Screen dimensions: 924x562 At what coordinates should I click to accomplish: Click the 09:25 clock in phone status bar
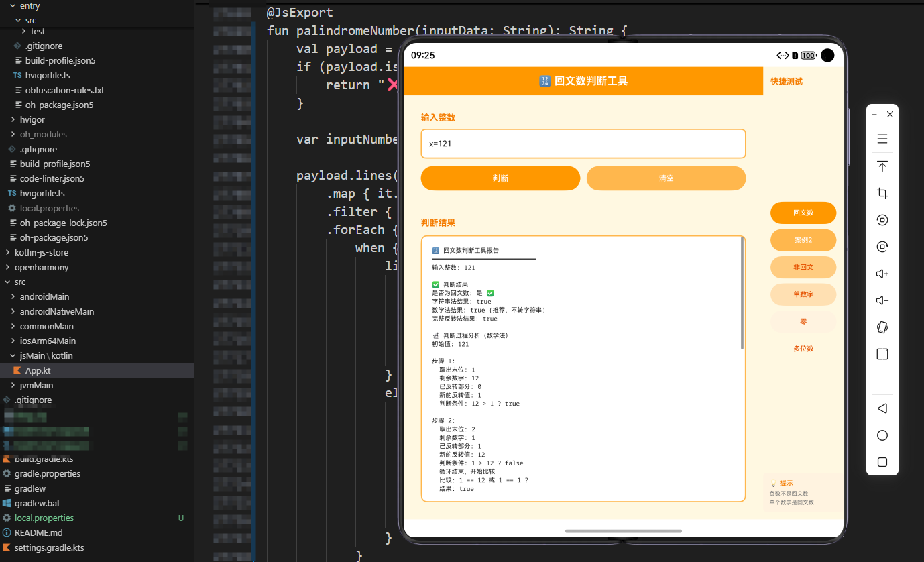coord(423,56)
